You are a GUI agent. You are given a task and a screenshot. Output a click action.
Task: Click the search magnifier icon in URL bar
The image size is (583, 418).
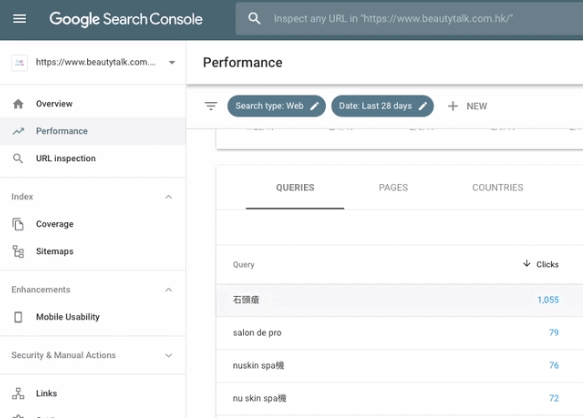click(254, 19)
